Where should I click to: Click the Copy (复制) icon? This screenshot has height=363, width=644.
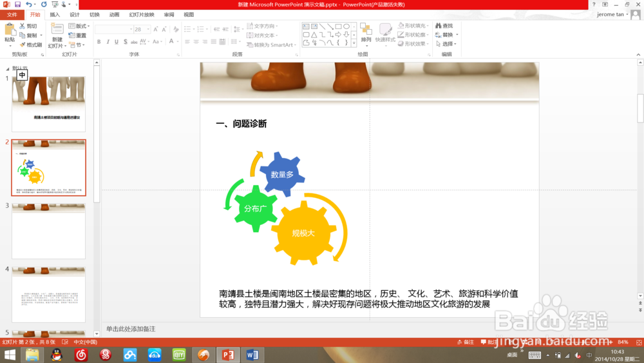tap(23, 35)
